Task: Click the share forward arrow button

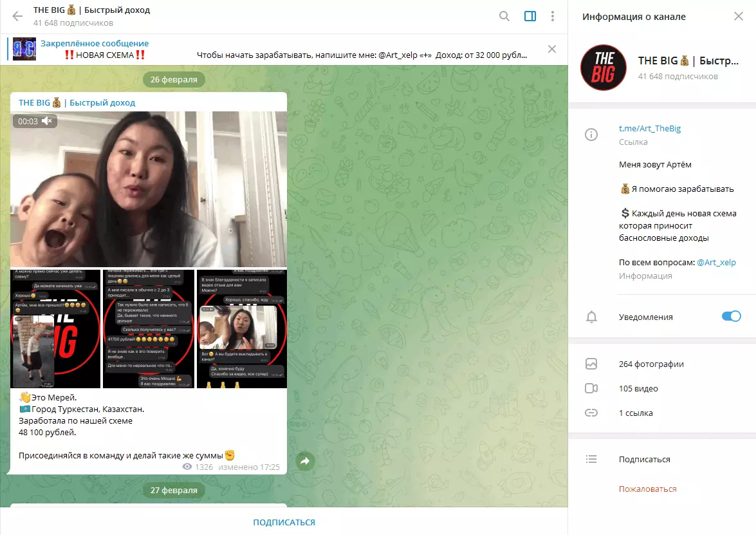Action: click(x=305, y=461)
